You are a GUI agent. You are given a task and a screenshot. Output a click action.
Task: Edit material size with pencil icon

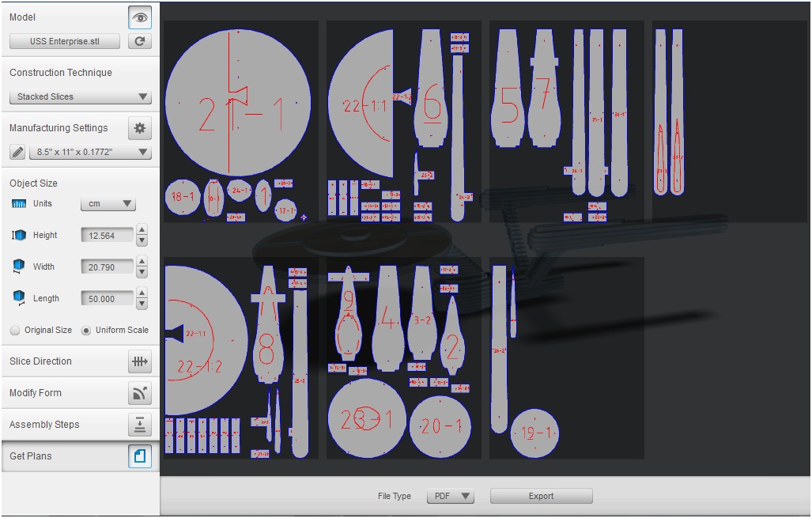17,153
